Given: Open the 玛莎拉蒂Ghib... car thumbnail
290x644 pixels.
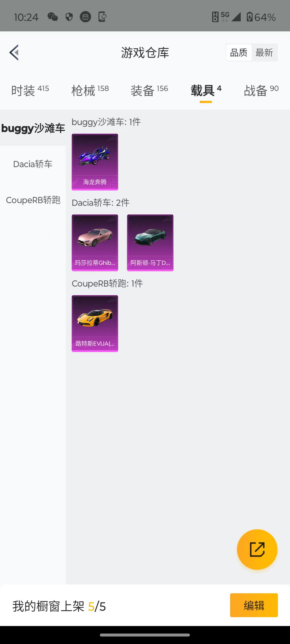Looking at the screenshot, I should tap(95, 243).
